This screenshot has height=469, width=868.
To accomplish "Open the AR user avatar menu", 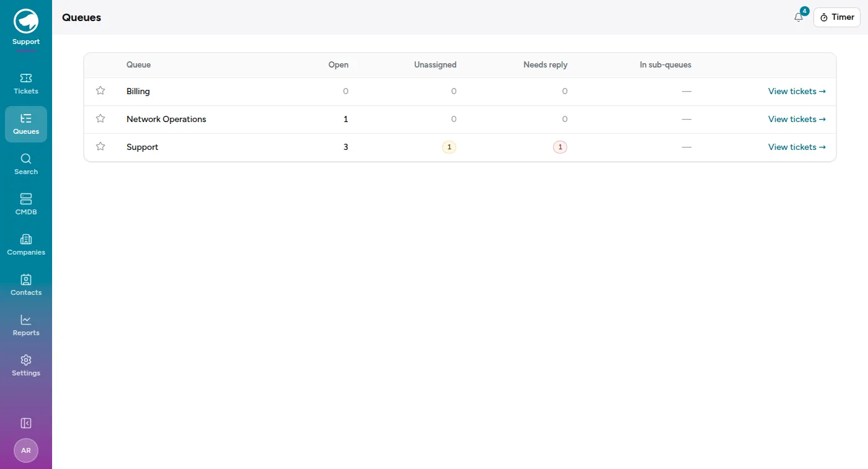I will (26, 450).
